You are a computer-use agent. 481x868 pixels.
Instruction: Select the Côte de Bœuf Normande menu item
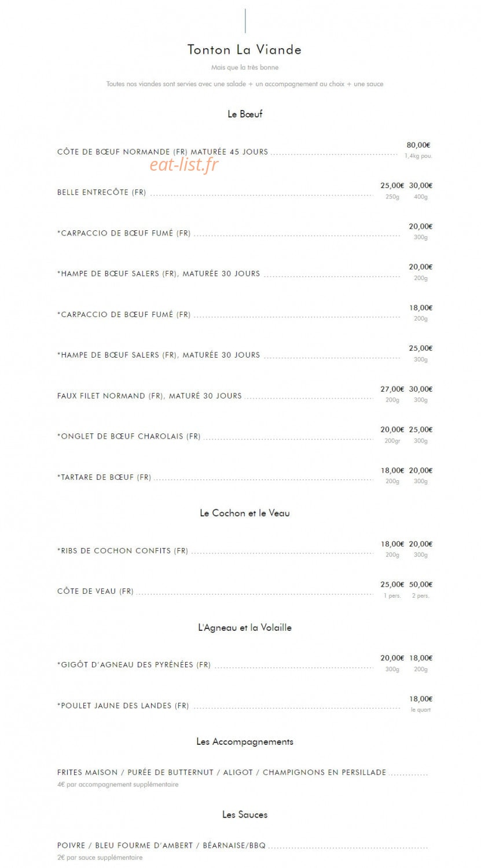pyautogui.click(x=163, y=152)
